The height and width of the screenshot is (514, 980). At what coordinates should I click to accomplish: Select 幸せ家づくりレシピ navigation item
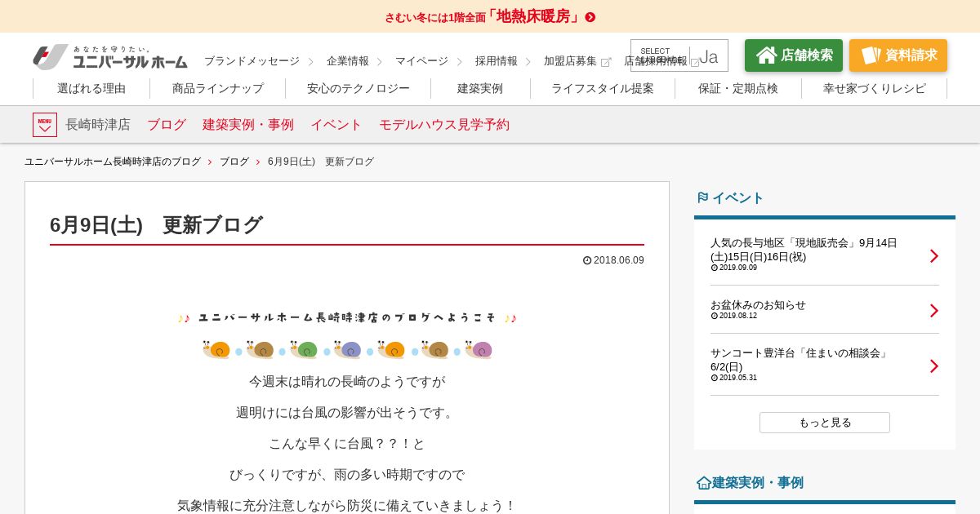coord(875,89)
